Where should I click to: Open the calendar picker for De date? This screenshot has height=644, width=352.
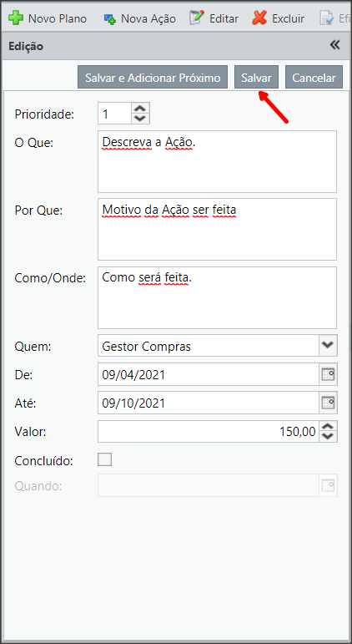328,374
